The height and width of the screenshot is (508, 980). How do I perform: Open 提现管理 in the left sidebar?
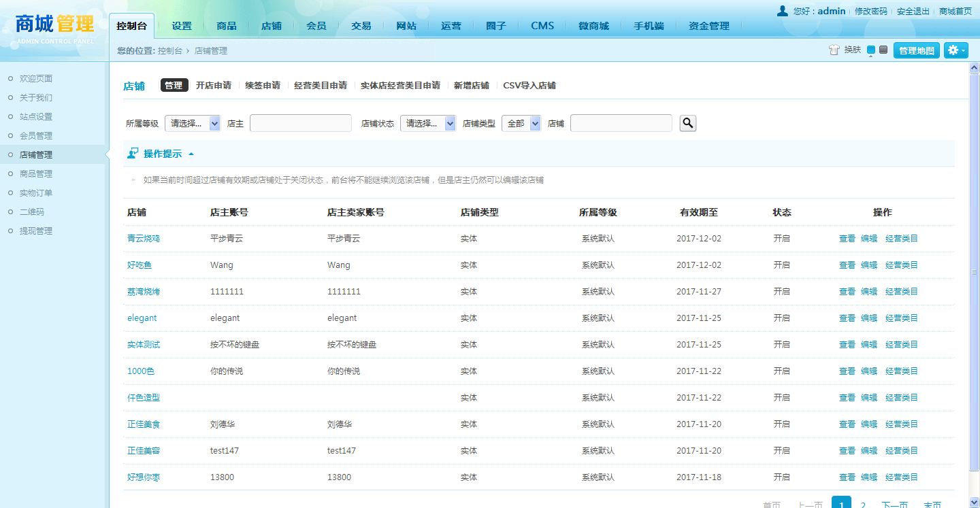point(36,231)
